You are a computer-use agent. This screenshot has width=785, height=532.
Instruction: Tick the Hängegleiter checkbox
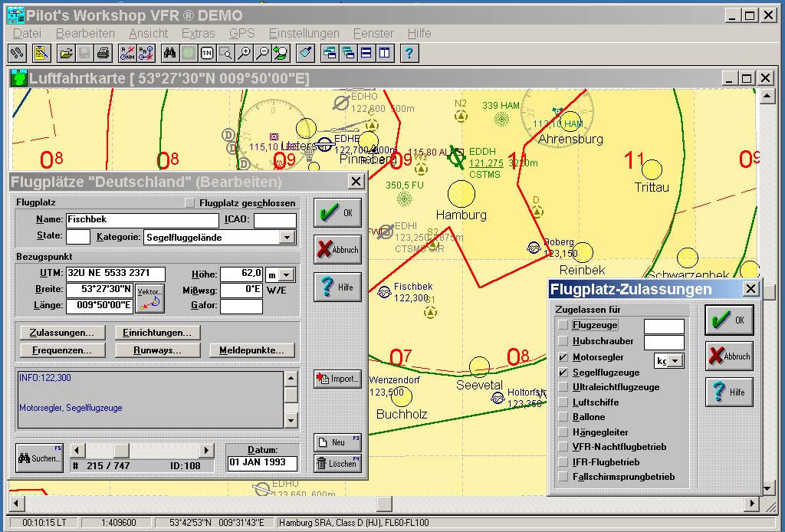pos(563,432)
